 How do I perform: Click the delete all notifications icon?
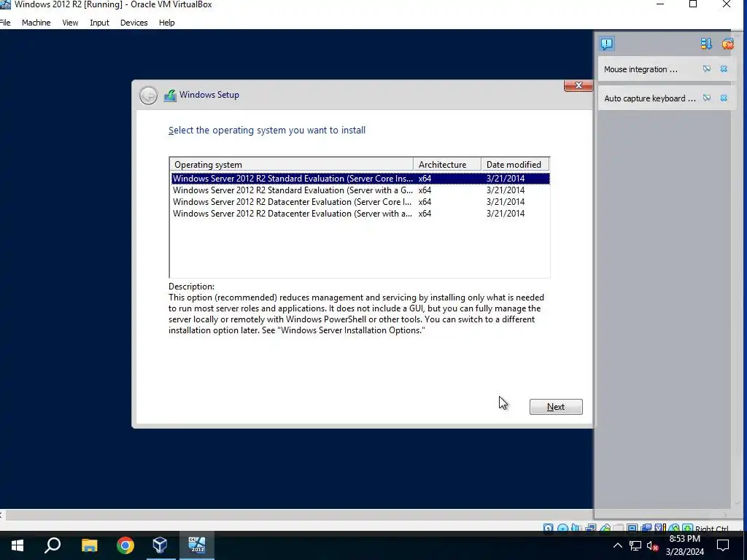tap(727, 44)
